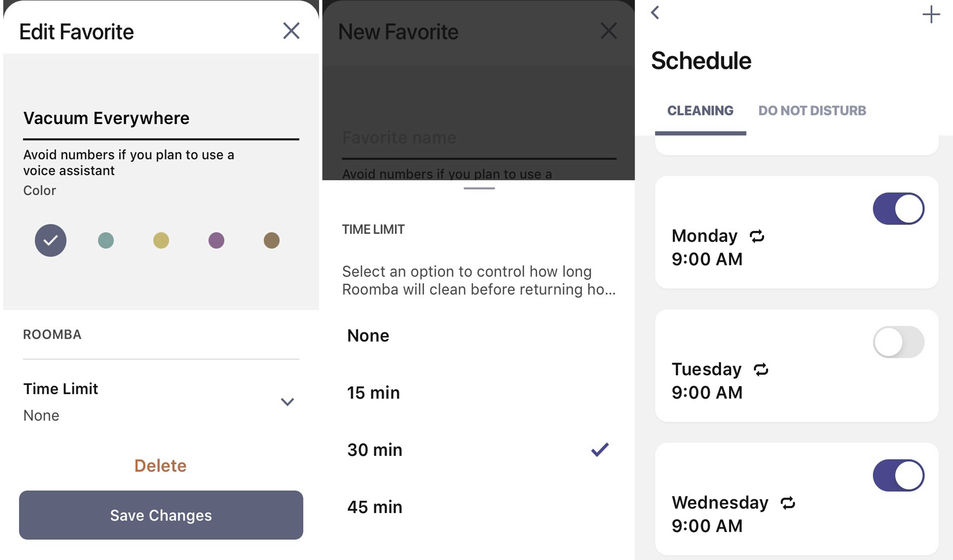Disable the Monday 9:00 AM schedule

pos(898,209)
